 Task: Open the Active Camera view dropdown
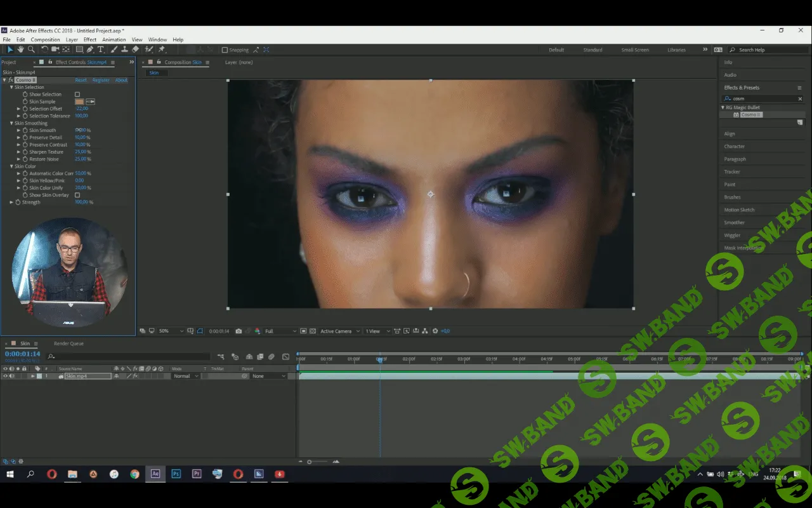pos(338,331)
